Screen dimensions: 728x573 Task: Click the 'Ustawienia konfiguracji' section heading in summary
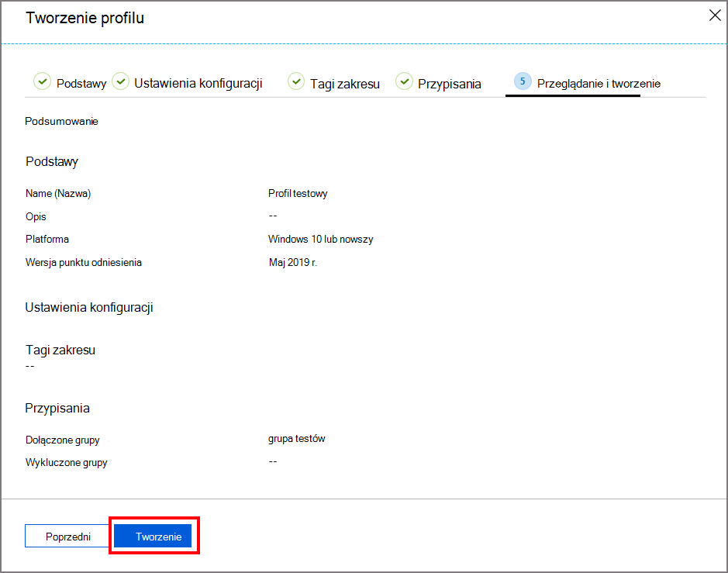click(89, 307)
